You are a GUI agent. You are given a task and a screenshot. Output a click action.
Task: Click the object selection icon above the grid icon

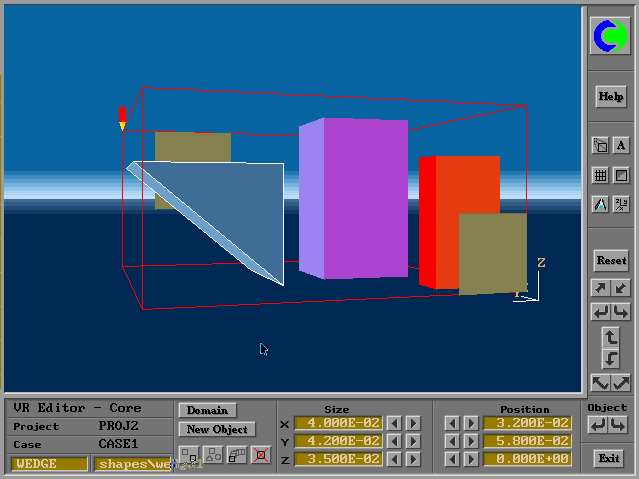(x=600, y=146)
